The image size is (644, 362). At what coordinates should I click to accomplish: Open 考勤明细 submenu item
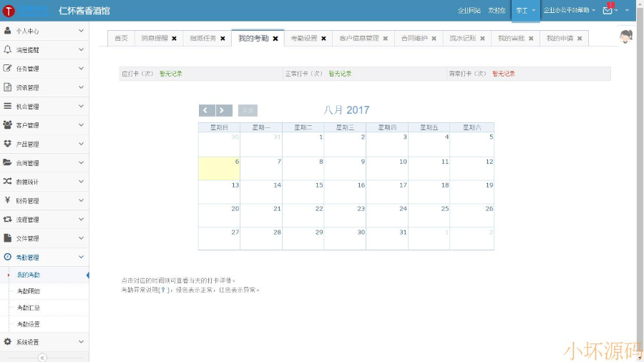(x=29, y=291)
